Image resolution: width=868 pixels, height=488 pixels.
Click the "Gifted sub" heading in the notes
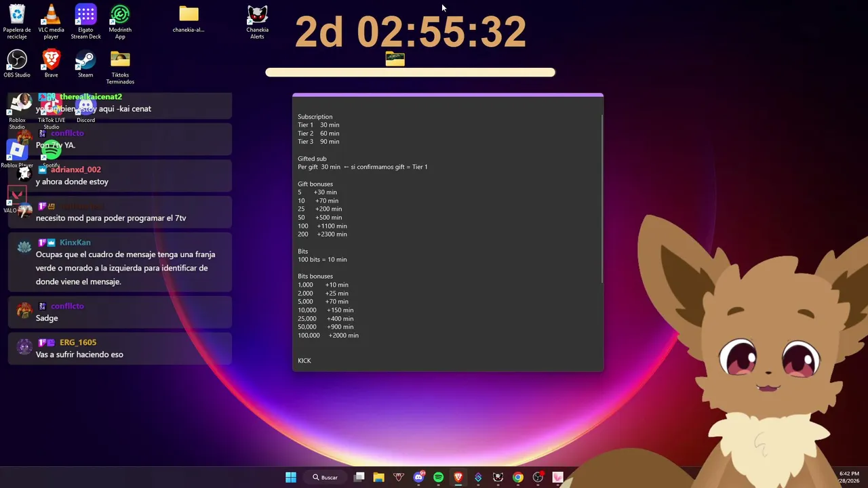click(x=312, y=159)
